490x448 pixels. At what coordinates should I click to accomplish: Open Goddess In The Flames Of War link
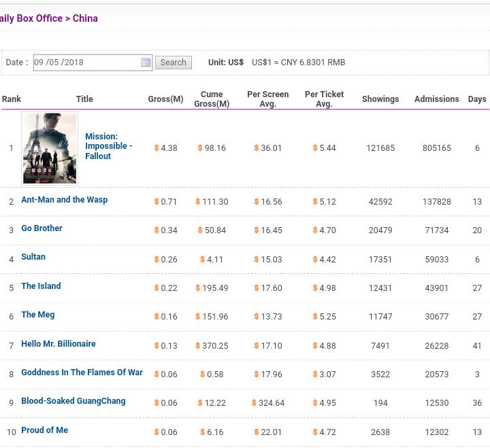tap(82, 373)
